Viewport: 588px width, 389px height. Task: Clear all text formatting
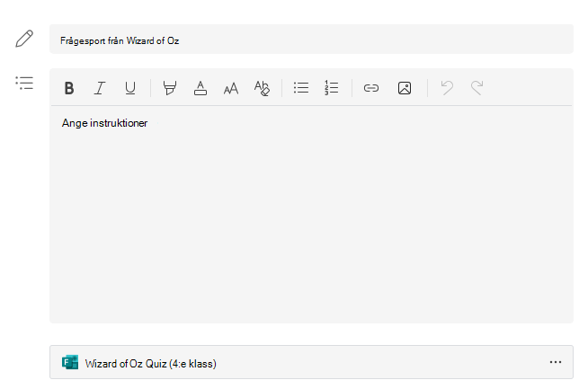click(x=262, y=88)
